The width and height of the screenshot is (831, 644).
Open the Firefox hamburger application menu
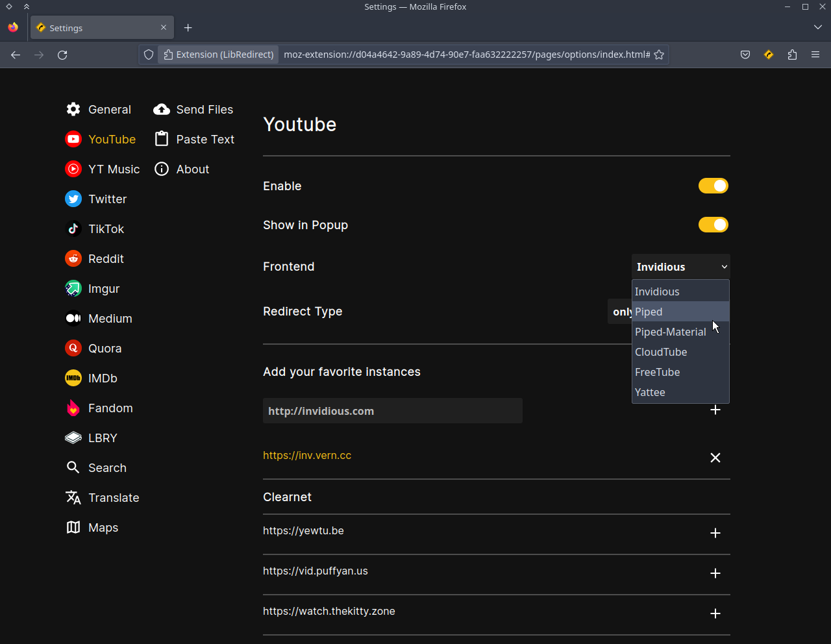pos(815,55)
